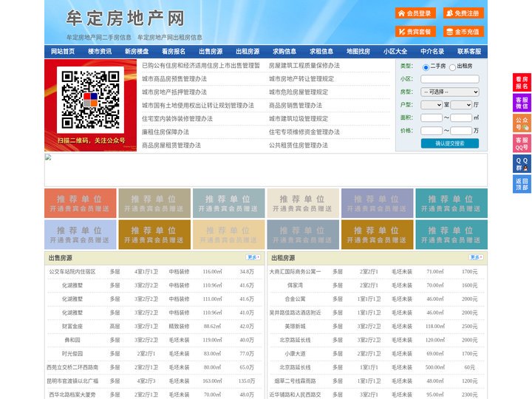The width and height of the screenshot is (532, 399).
Task: Open the 户型 室 count dropdown
Action: click(432, 105)
